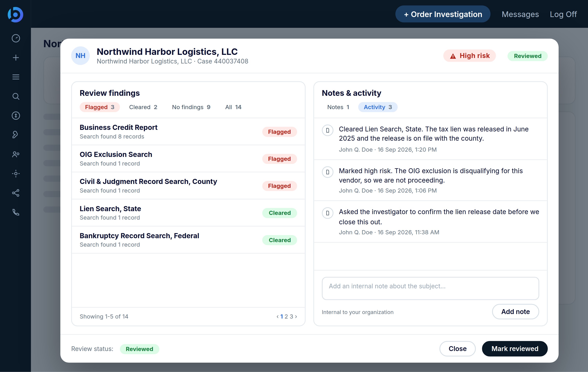Open the users sidebar icon
The image size is (588, 372).
pos(16,154)
